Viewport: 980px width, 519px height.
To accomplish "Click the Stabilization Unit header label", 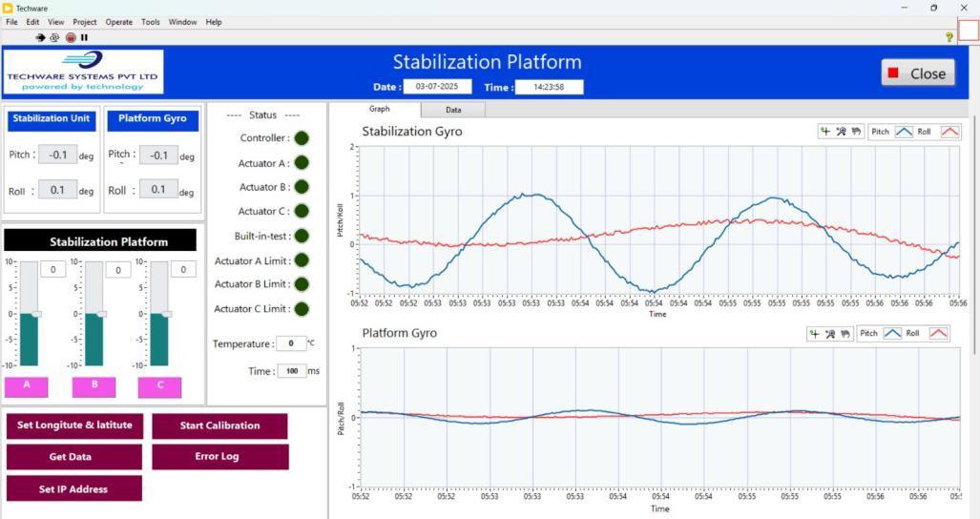I will coord(52,119).
